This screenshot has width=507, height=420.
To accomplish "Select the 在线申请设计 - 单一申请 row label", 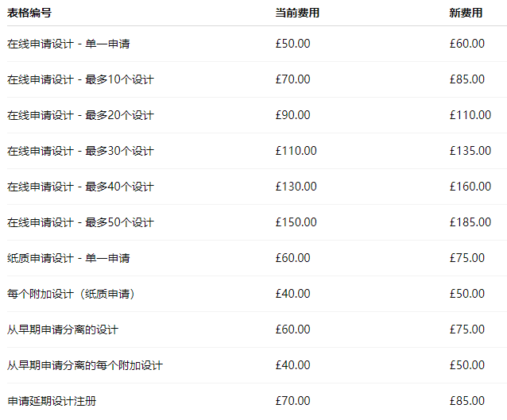I will [x=68, y=44].
